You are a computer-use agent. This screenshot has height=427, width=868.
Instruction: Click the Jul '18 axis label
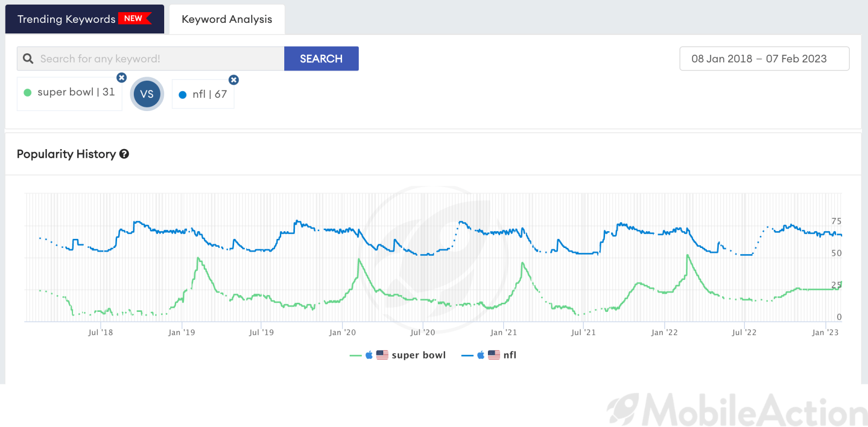[x=100, y=333]
